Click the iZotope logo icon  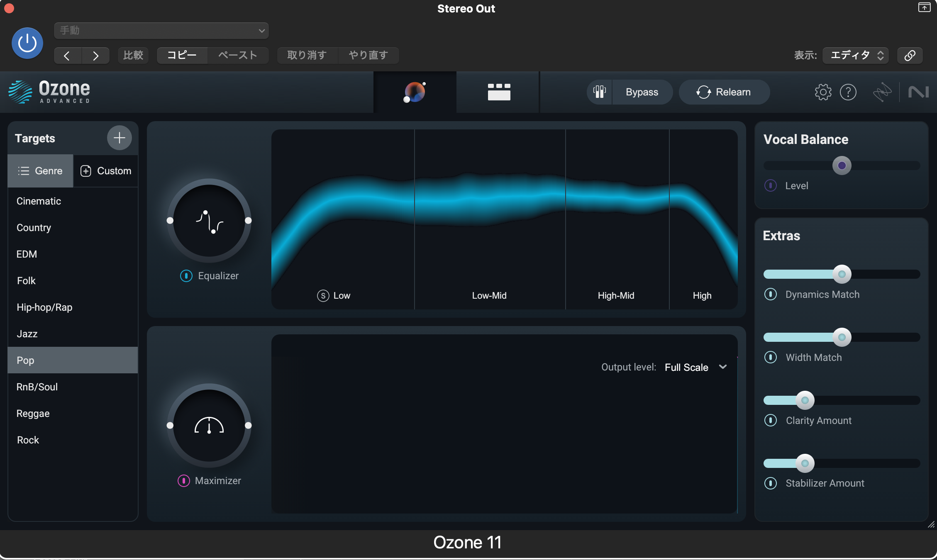pyautogui.click(x=882, y=92)
